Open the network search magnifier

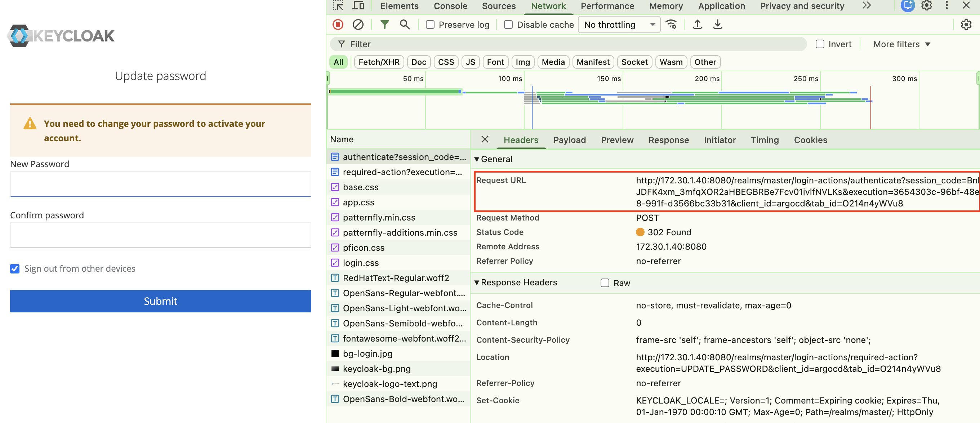click(404, 25)
